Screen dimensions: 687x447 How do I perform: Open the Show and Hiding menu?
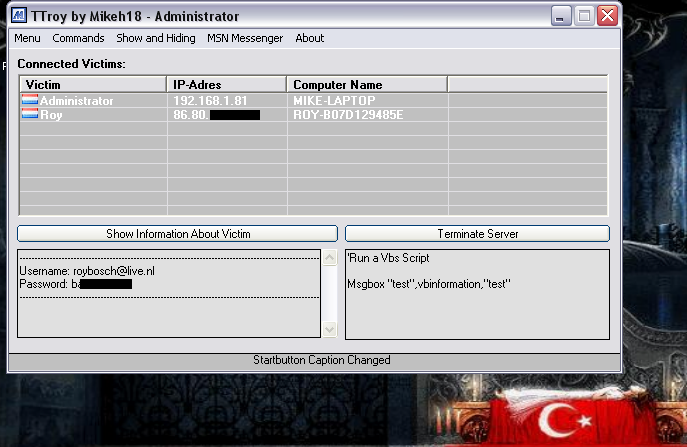pos(156,38)
